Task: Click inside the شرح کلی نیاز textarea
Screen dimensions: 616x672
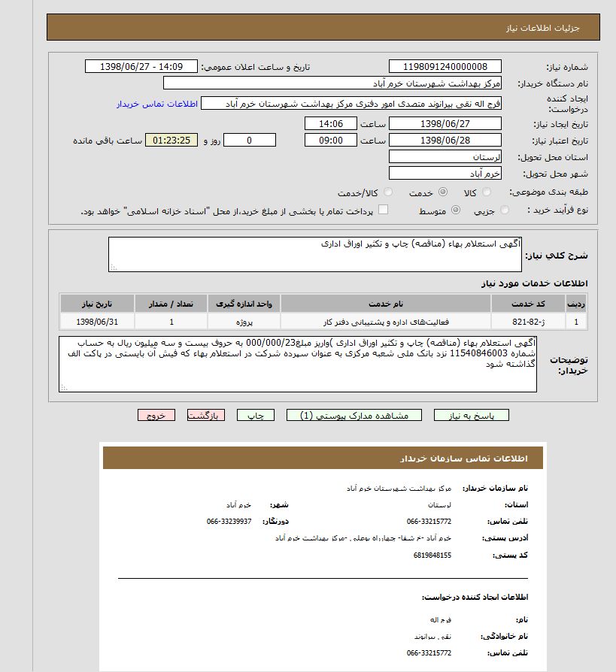Action: click(314, 254)
